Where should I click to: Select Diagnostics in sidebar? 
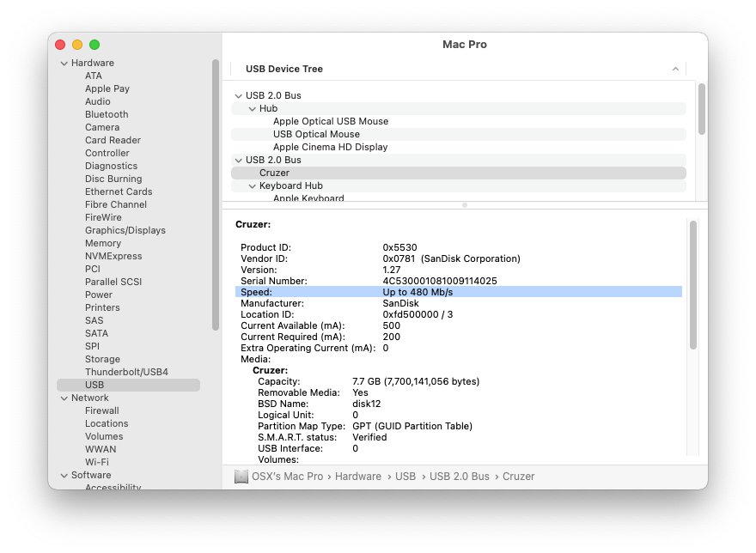(111, 166)
